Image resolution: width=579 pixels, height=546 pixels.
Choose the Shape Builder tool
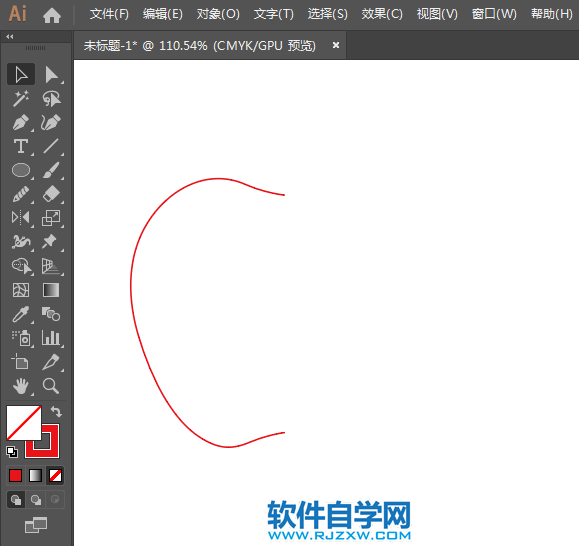tap(21, 266)
